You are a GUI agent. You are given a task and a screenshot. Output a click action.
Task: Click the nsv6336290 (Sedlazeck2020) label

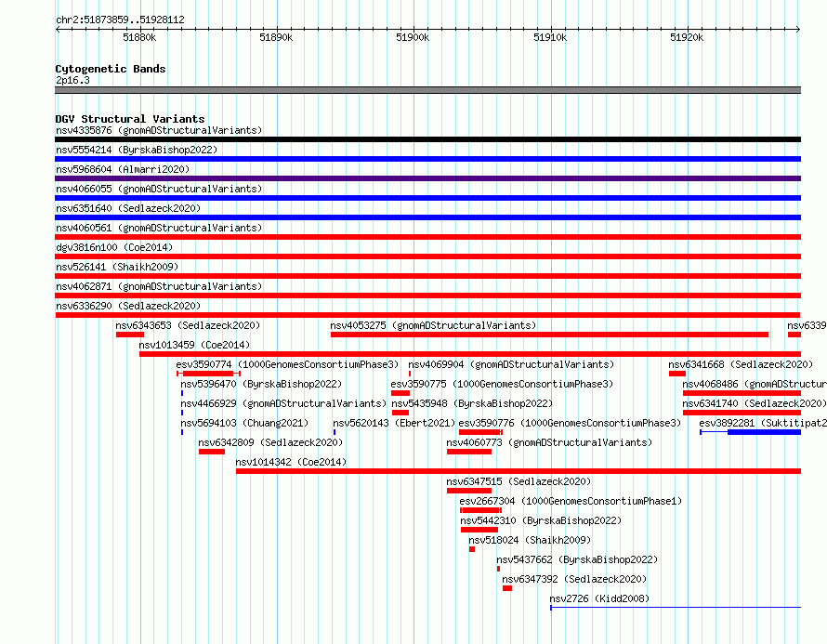(x=128, y=306)
